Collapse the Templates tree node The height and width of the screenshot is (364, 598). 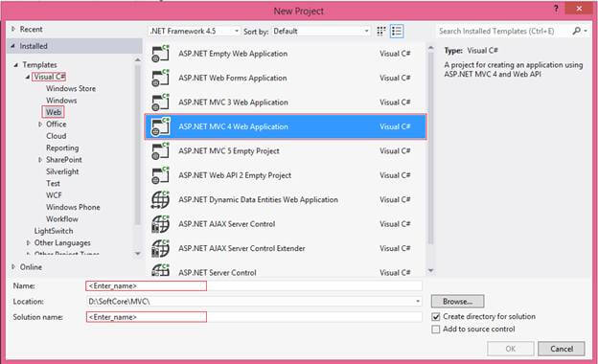16,65
